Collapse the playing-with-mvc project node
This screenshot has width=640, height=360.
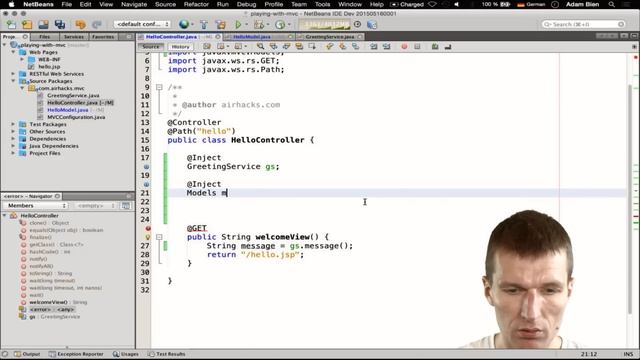point(5,45)
